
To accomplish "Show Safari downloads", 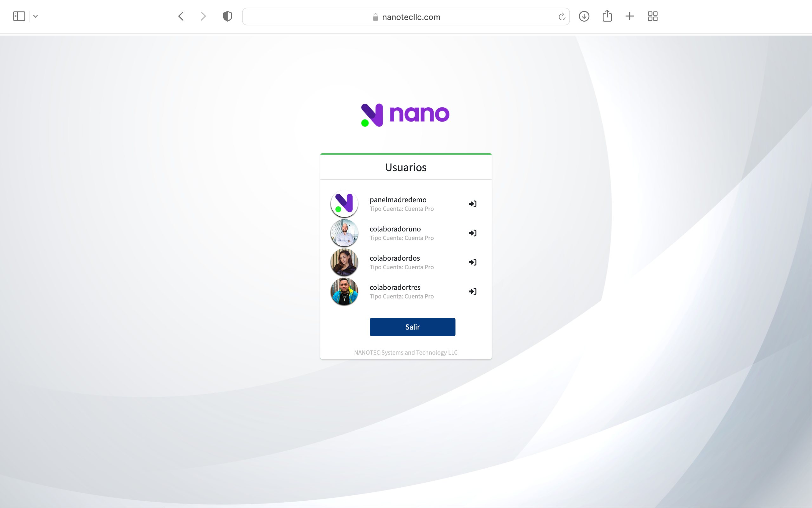I will coord(584,16).
